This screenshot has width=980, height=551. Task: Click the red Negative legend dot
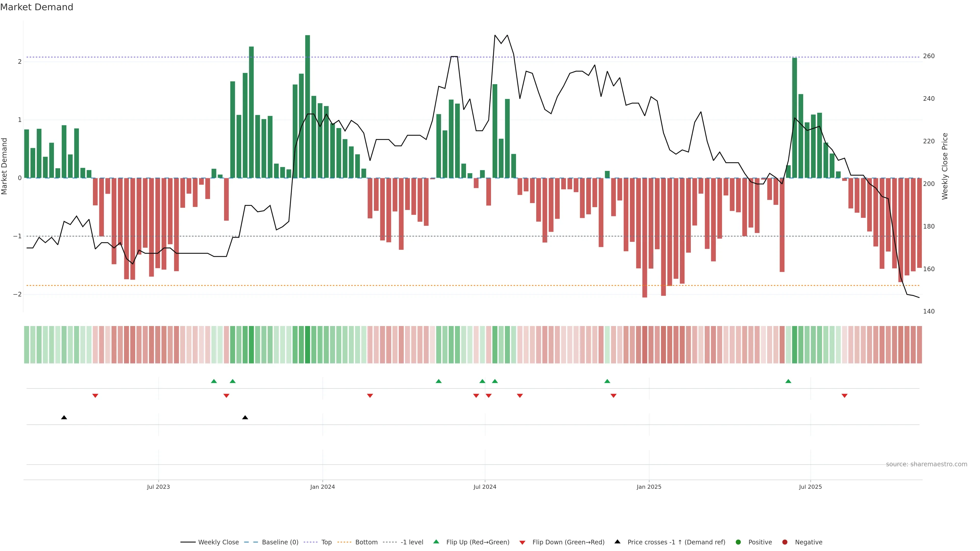click(x=785, y=542)
